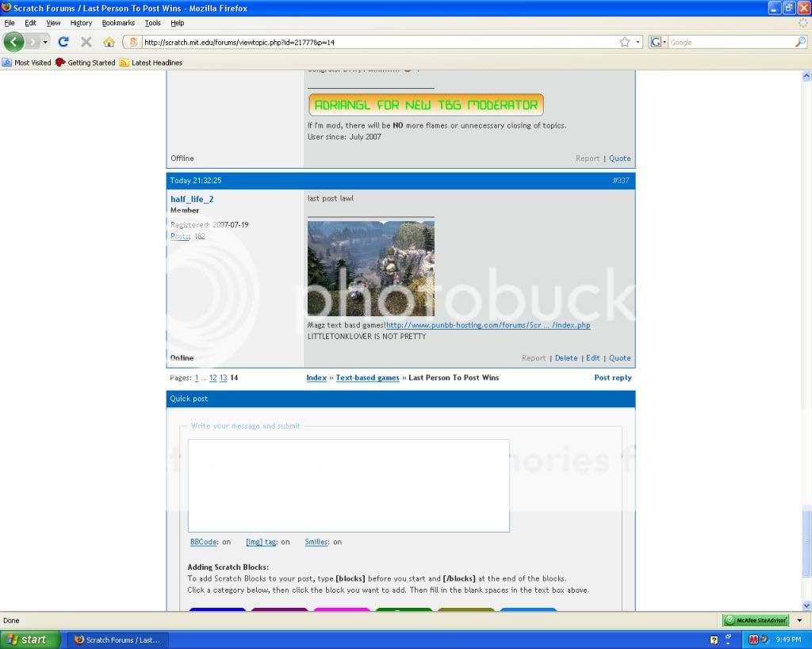Click the Post reply link
Screen dimensions: 812x649
[x=612, y=378]
